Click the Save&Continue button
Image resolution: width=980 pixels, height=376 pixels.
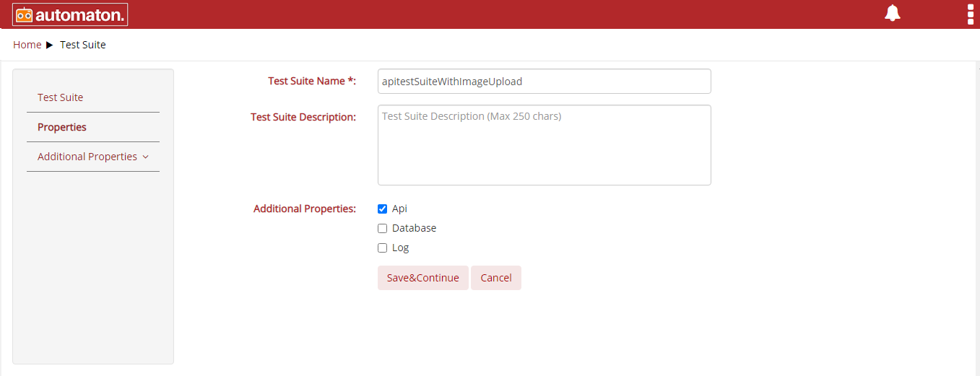(x=423, y=278)
